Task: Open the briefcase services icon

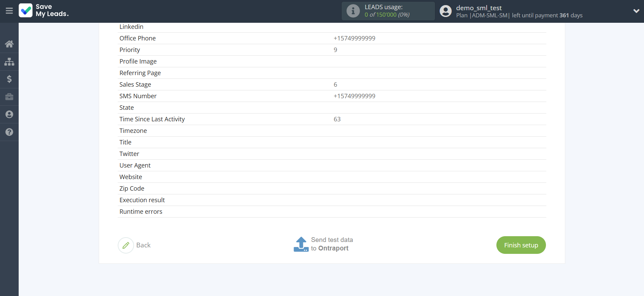Action: (9, 97)
